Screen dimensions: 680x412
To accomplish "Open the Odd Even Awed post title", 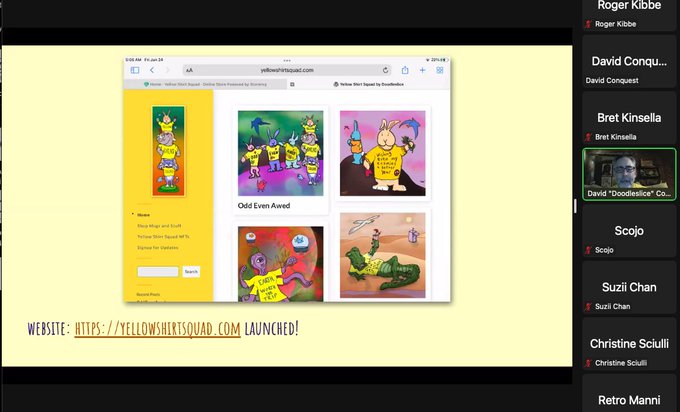I will coord(264,206).
